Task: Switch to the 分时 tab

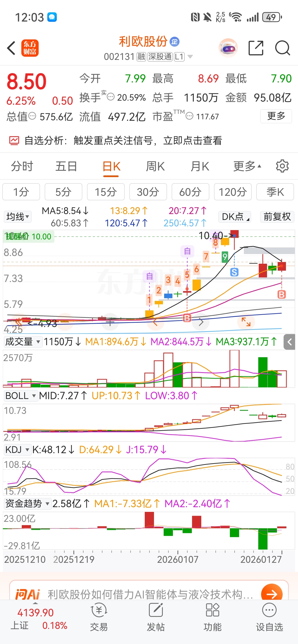Action: 22,166
